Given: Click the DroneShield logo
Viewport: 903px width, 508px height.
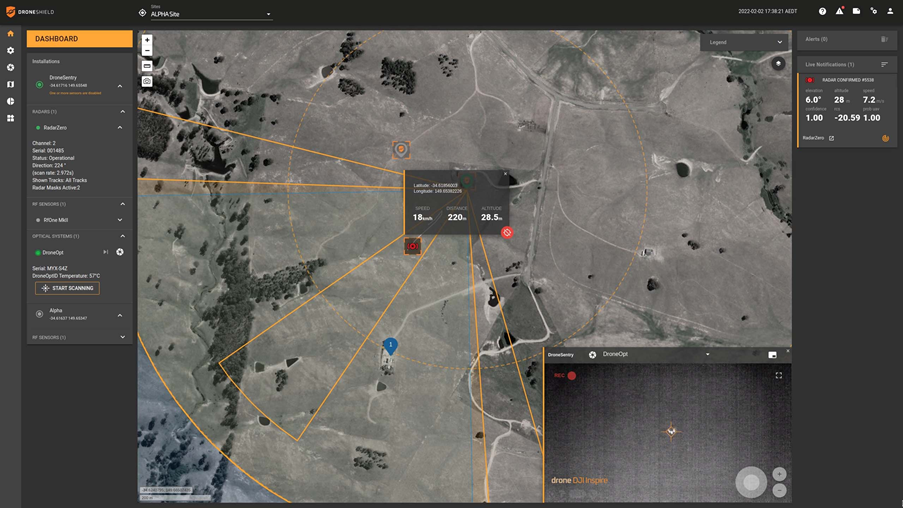Looking at the screenshot, I should coord(30,12).
